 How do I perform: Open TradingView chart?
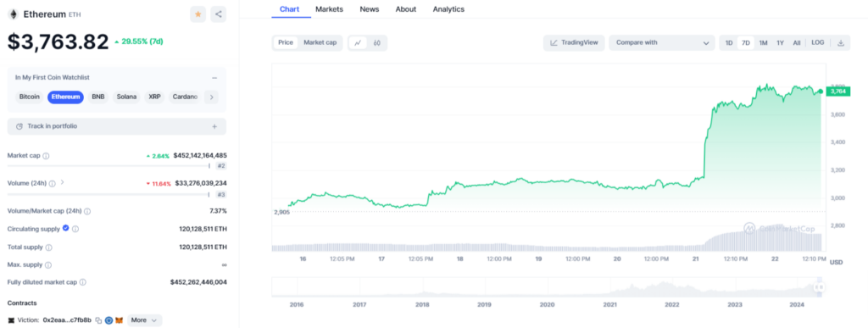574,42
